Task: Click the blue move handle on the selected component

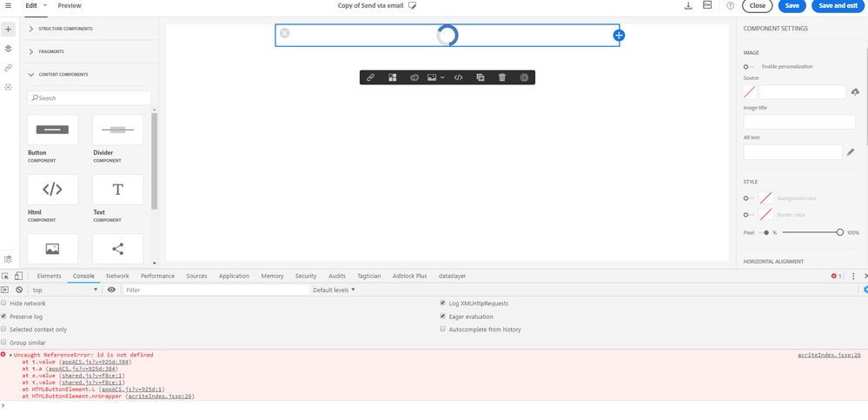Action: pyautogui.click(x=619, y=35)
